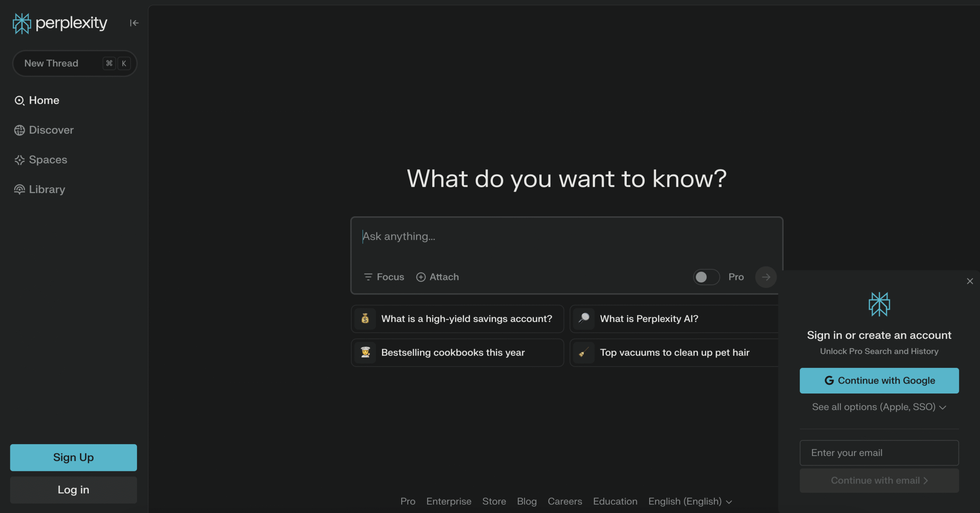980x513 pixels.
Task: Expand the English language dropdown
Action: 690,501
